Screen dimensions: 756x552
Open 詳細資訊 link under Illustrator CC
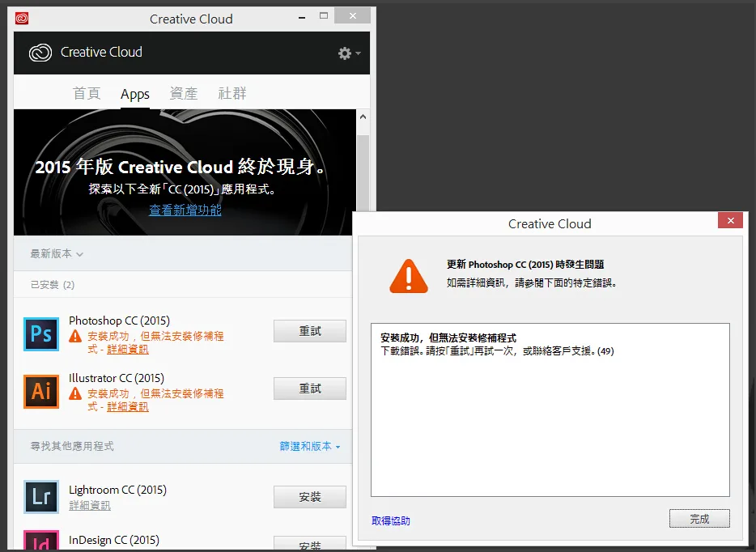pyautogui.click(x=128, y=406)
